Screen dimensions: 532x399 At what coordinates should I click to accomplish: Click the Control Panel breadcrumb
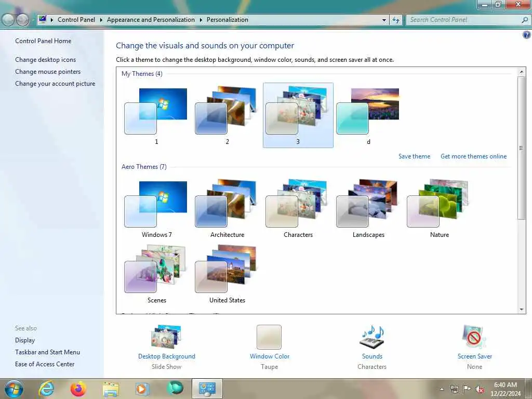(76, 20)
